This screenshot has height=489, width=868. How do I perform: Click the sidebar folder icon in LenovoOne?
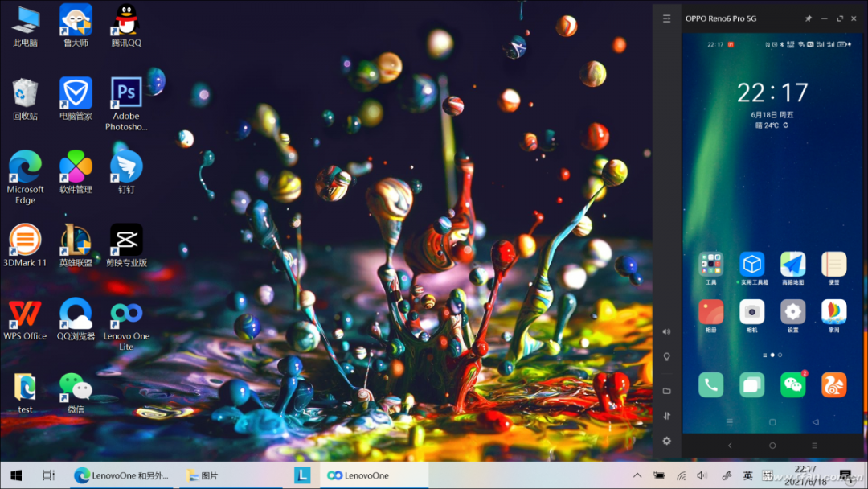pos(666,391)
